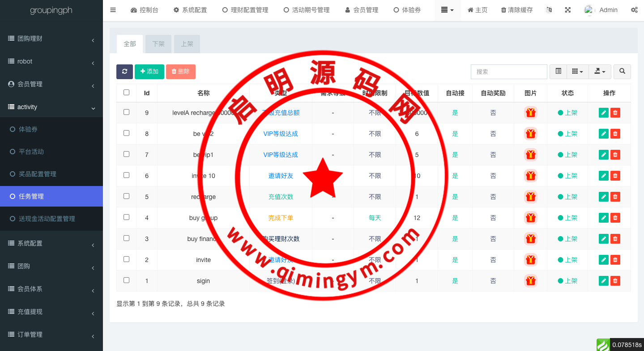Screen dimensions: 644x351
Task: Toggle the sidebar hamburger menu icon
Action: [x=113, y=10]
